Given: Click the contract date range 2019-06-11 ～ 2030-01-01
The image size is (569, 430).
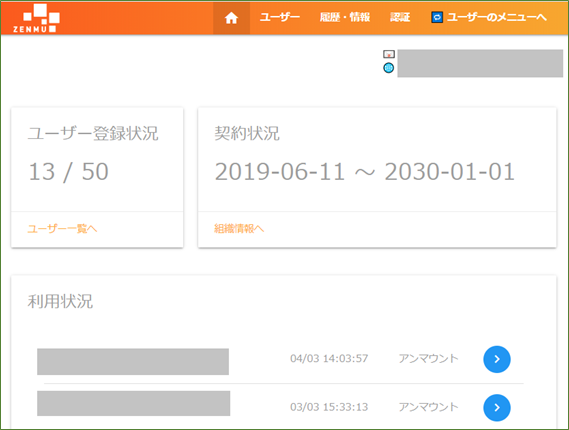Looking at the screenshot, I should (x=364, y=171).
